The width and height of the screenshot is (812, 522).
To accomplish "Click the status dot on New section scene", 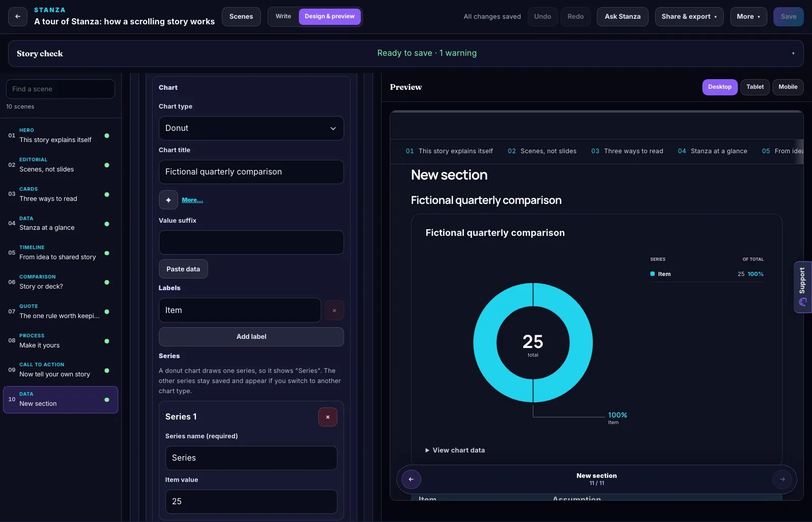I will [107, 400].
